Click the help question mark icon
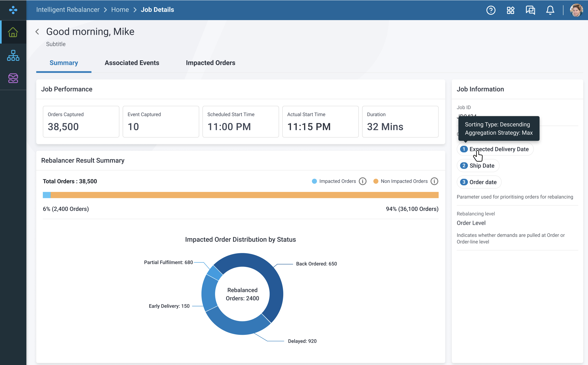588x365 pixels. 491,10
